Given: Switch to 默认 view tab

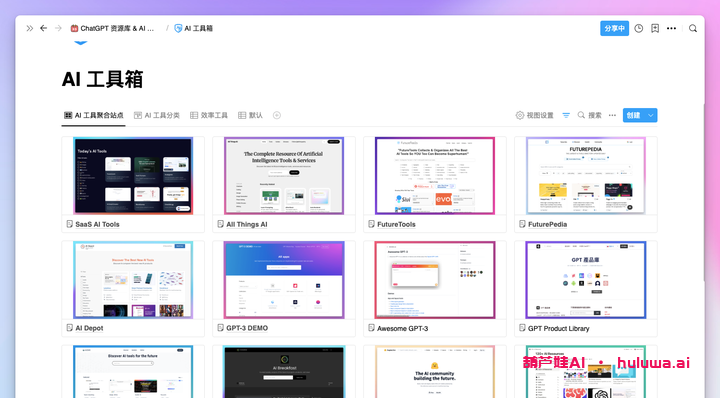Looking at the screenshot, I should coord(250,115).
